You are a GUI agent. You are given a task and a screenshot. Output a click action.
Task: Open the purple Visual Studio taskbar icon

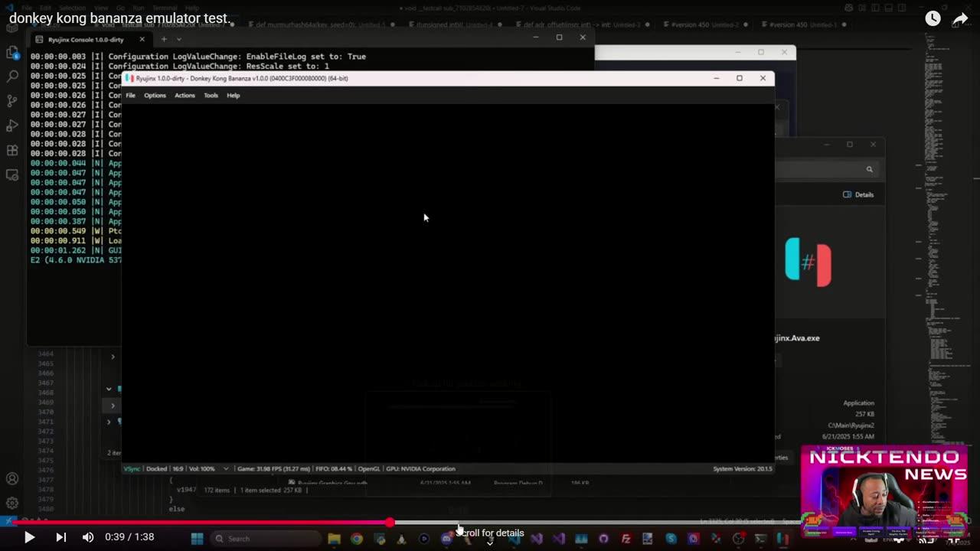(x=536, y=539)
